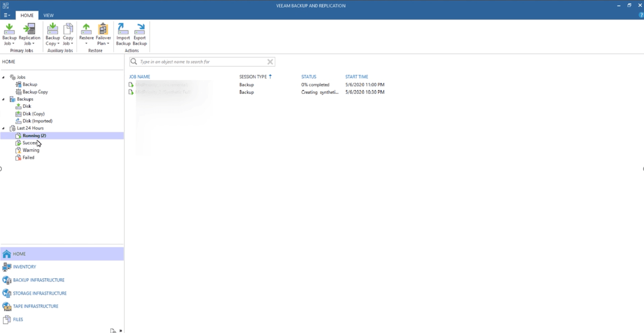Open the Replication Job ribbon button
This screenshot has width=644, height=333.
[x=29, y=34]
